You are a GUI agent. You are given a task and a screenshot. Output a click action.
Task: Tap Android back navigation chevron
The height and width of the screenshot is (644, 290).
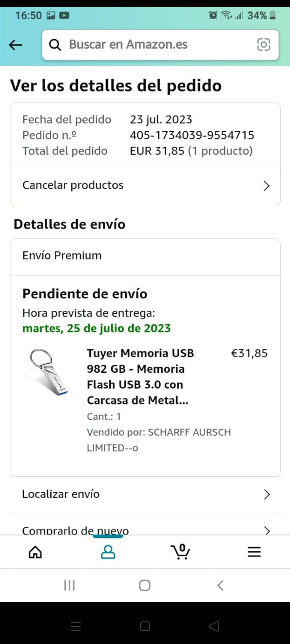pyautogui.click(x=220, y=585)
